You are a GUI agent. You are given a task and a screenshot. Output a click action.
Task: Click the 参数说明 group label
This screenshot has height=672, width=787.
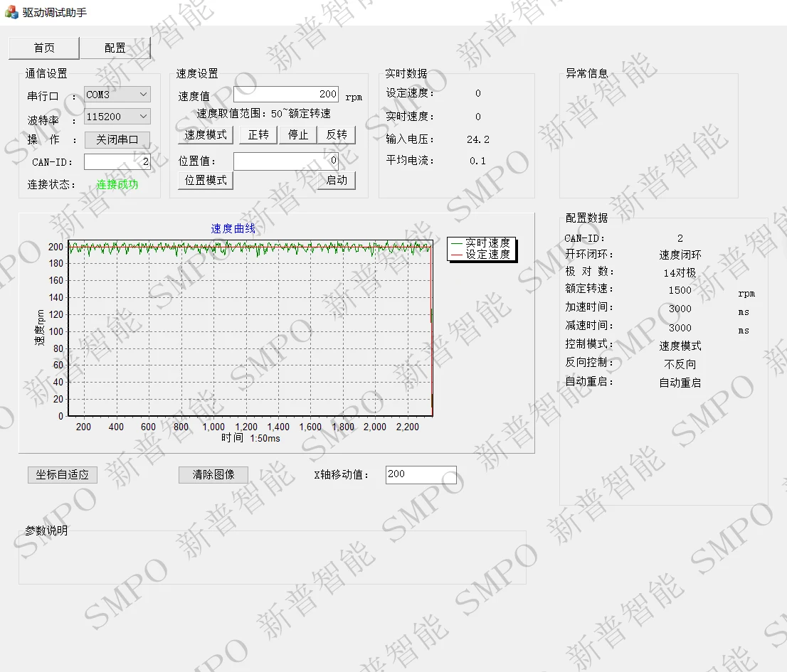tap(46, 530)
